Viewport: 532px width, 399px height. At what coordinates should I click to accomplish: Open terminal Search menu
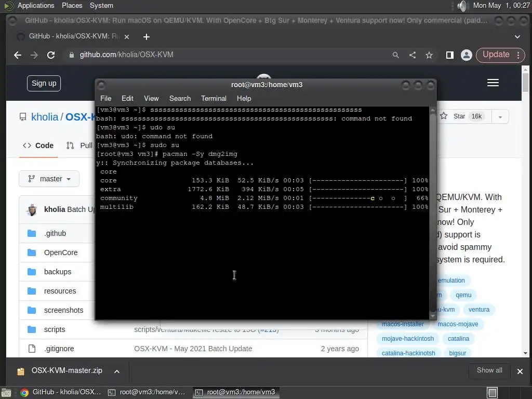180,98
